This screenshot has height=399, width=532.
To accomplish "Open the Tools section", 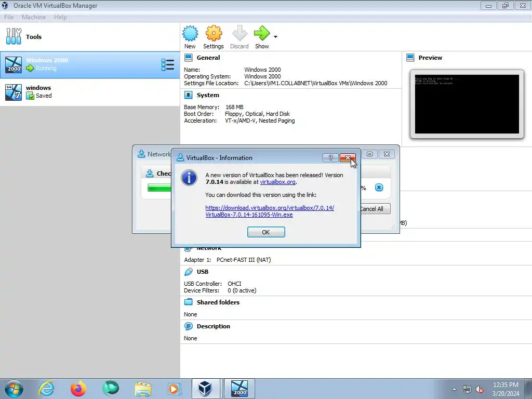I will coord(90,37).
